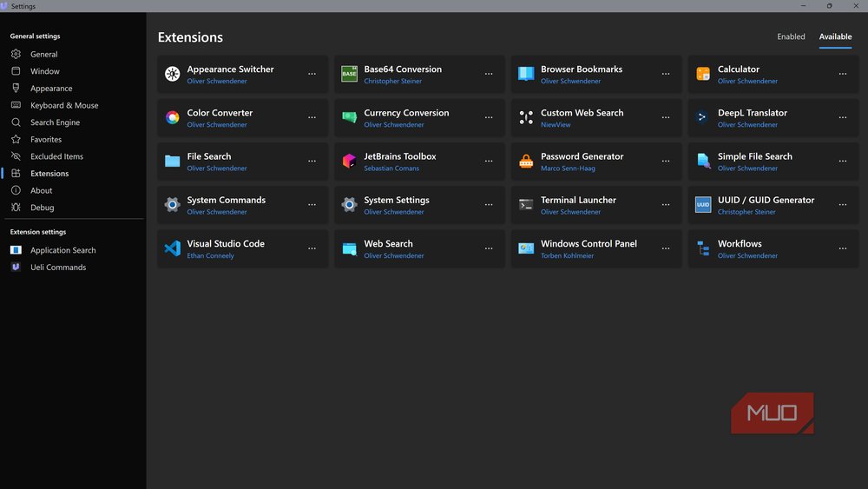Click the Debug bug icon in sidebar
The height and width of the screenshot is (489, 868).
(16, 207)
